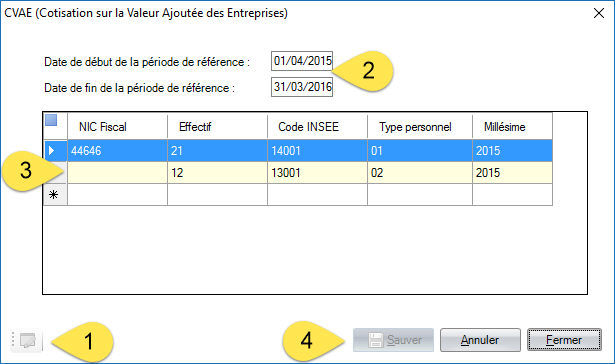Select the cell with Code INSEE 13001

pos(317,173)
